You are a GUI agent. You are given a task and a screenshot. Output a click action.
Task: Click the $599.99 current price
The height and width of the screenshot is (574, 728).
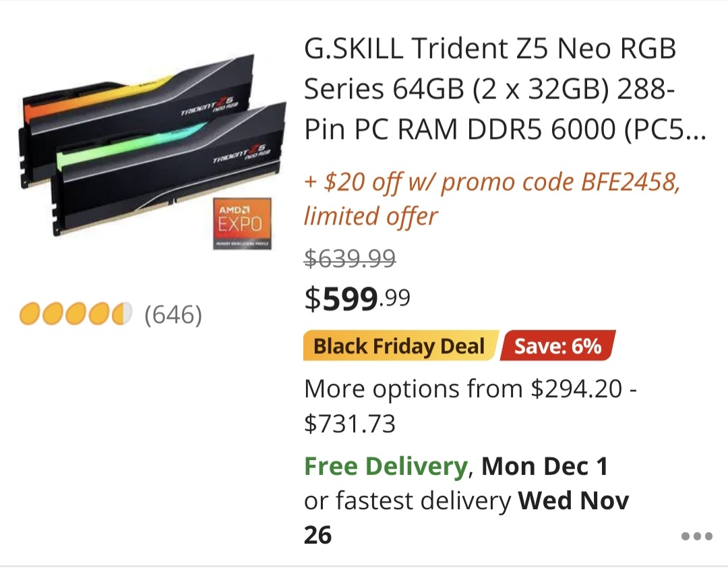pyautogui.click(x=357, y=299)
